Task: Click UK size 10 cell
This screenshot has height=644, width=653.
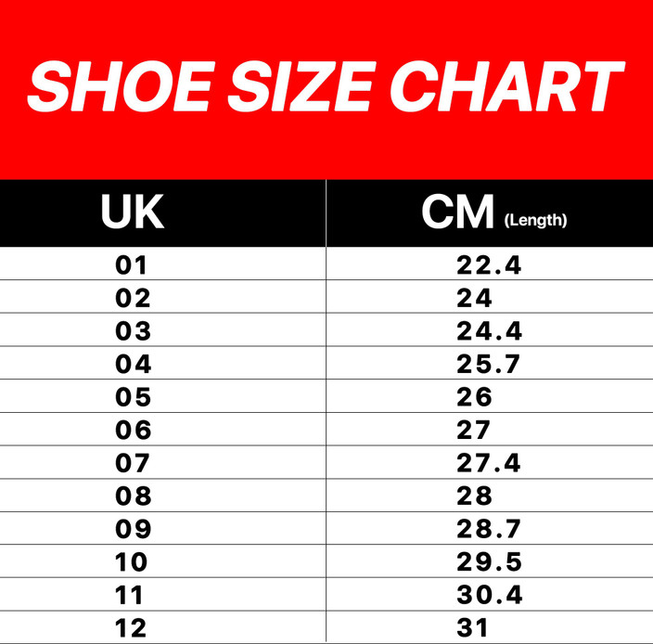Action: click(132, 561)
